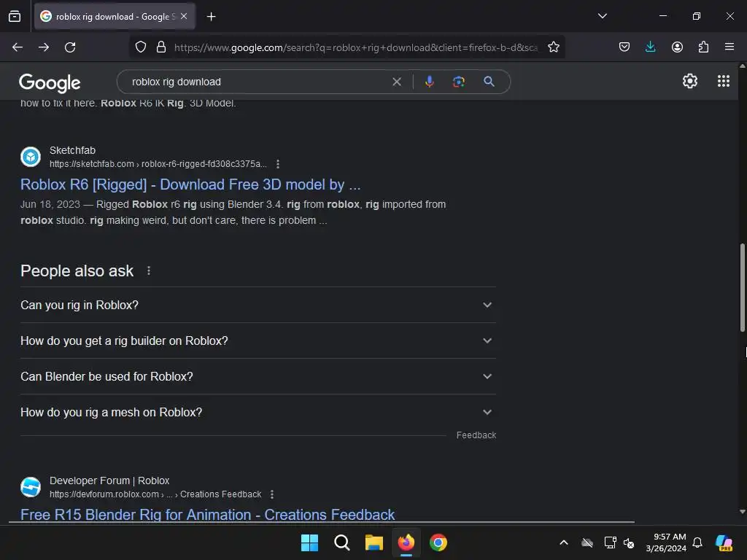This screenshot has height=560, width=747.
Task: Click the page vertical scrollbar thumb
Action: (742, 287)
